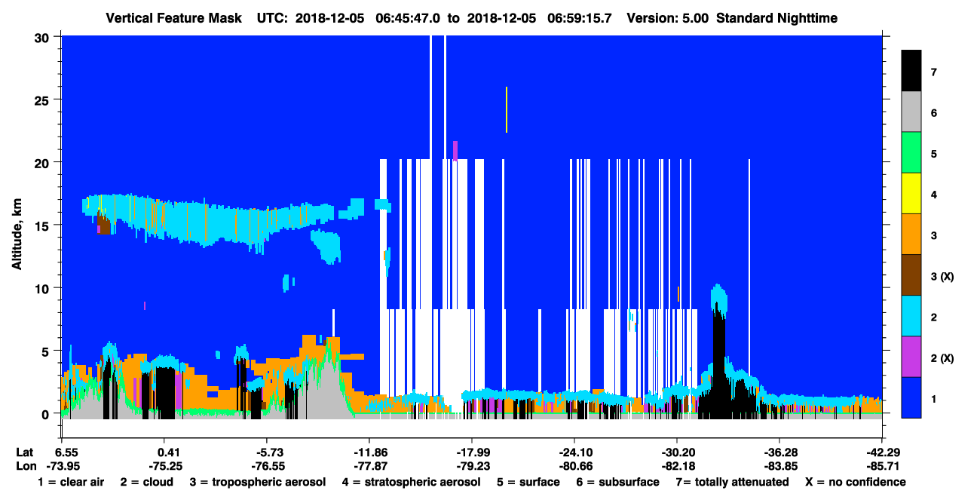Click the longitude value -82.18
This screenshot has width=980, height=503.
(x=677, y=466)
